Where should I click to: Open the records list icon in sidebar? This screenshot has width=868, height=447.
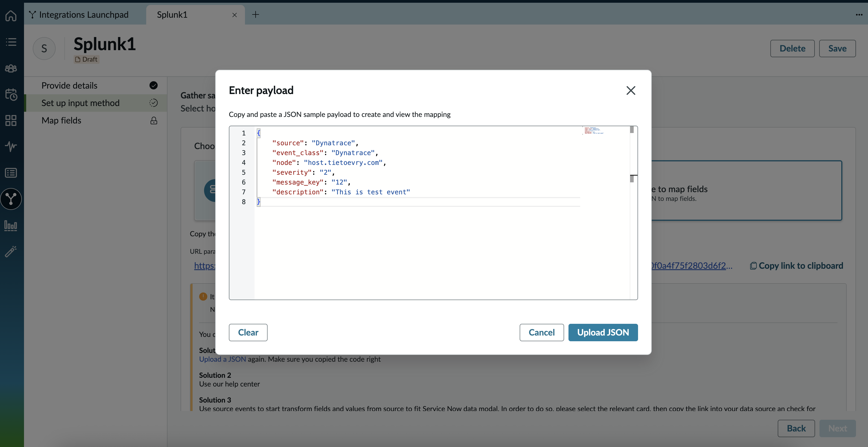(x=11, y=173)
